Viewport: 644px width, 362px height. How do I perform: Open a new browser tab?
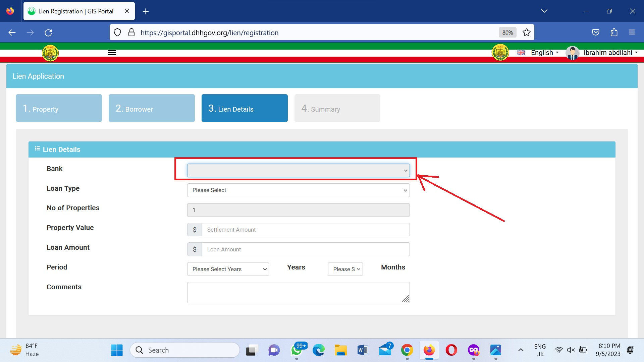(146, 11)
